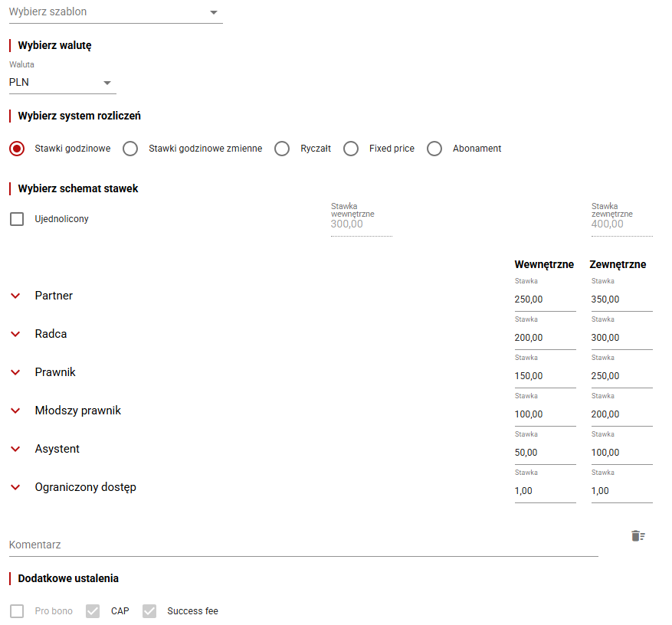Edit Partner internal rate 250,00 field
Viewport: 672px width, 625px height.
click(x=544, y=299)
